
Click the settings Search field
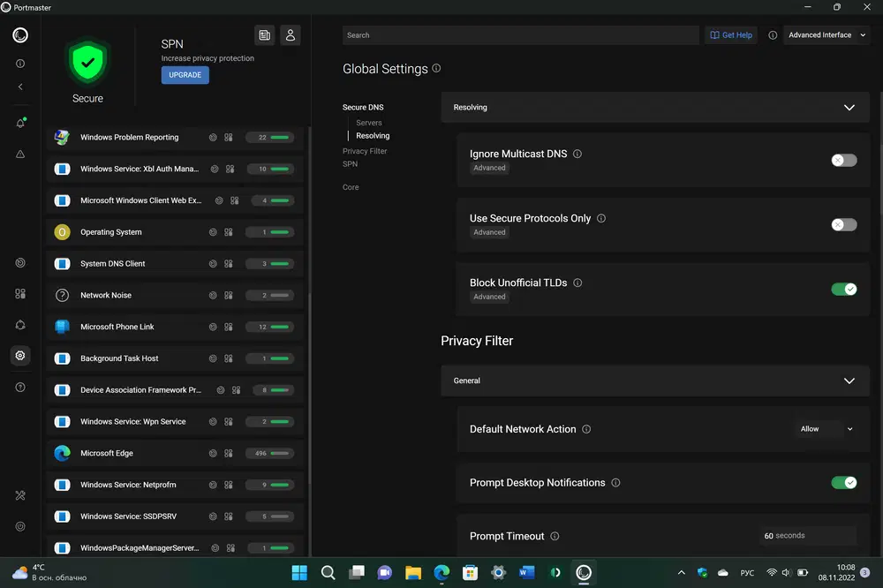pyautogui.click(x=519, y=35)
